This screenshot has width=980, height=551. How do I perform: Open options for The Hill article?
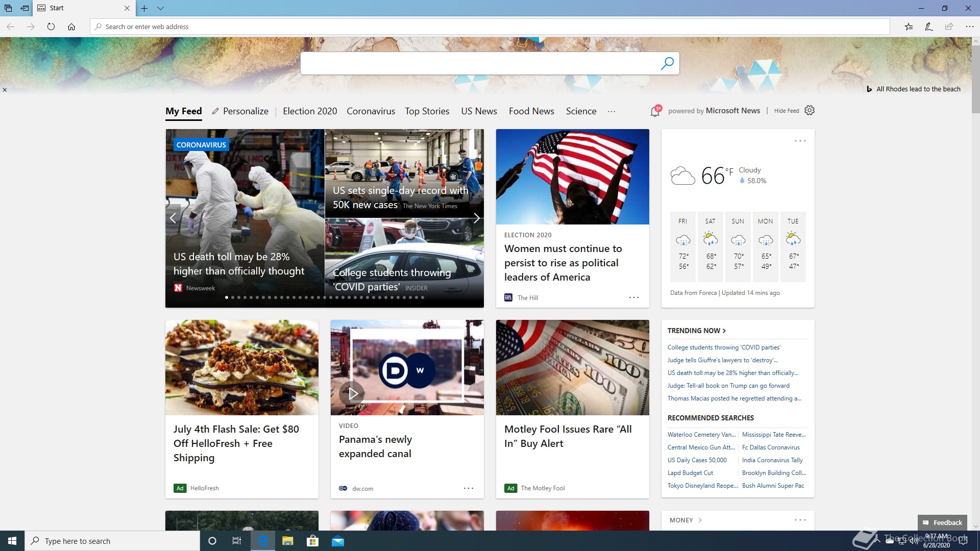click(x=634, y=297)
